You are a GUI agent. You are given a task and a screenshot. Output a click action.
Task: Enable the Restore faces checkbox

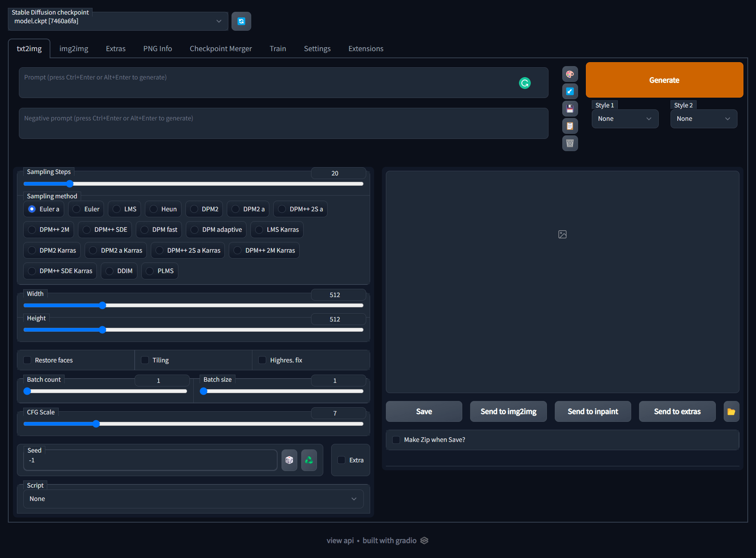click(27, 360)
